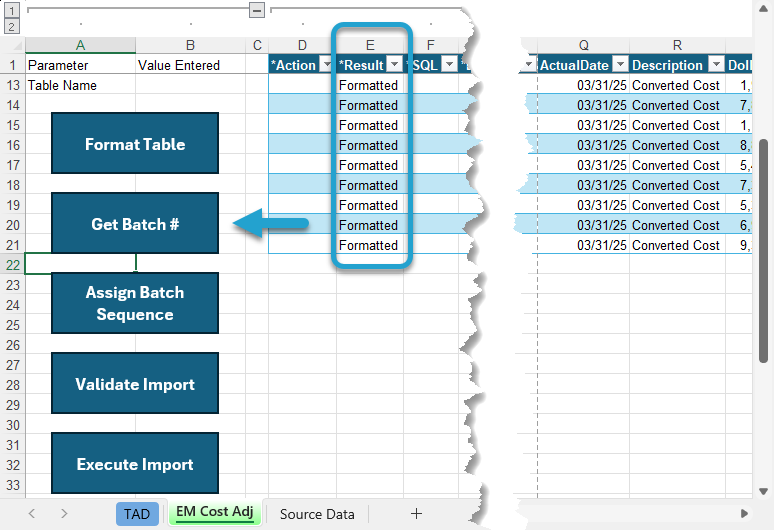Click 'Converted Cost' in row 21
The height and width of the screenshot is (530, 774).
tap(676, 245)
